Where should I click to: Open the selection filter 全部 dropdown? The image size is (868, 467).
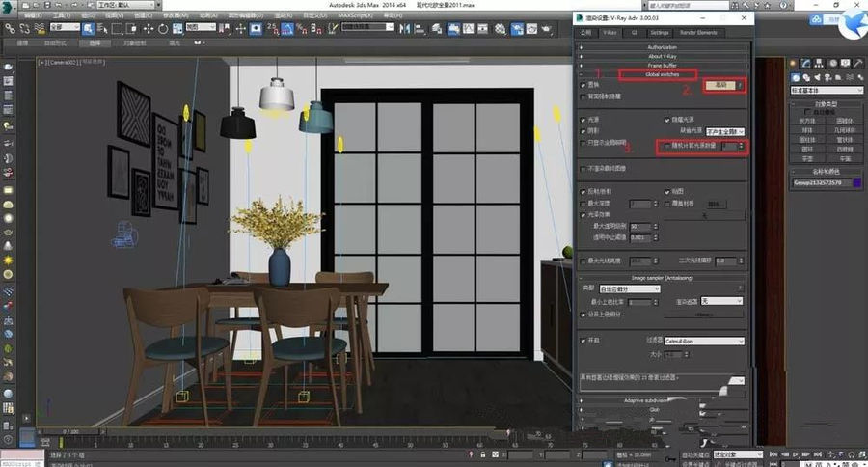pos(66,27)
